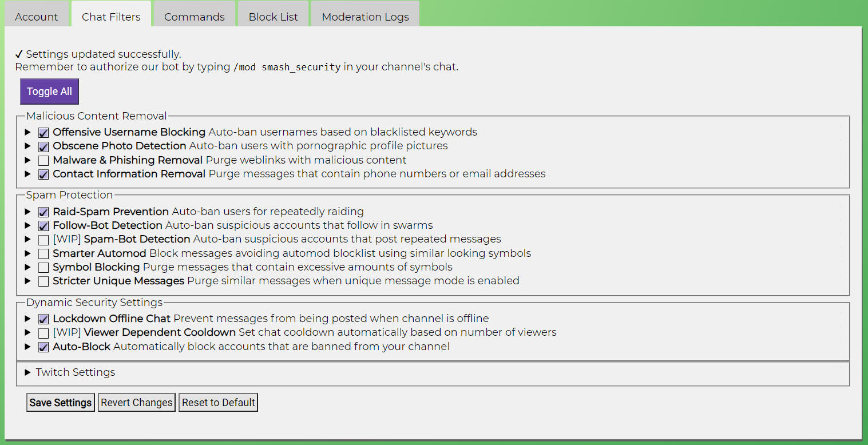The height and width of the screenshot is (445, 868).
Task: Open the Commands tab
Action: pos(194,17)
